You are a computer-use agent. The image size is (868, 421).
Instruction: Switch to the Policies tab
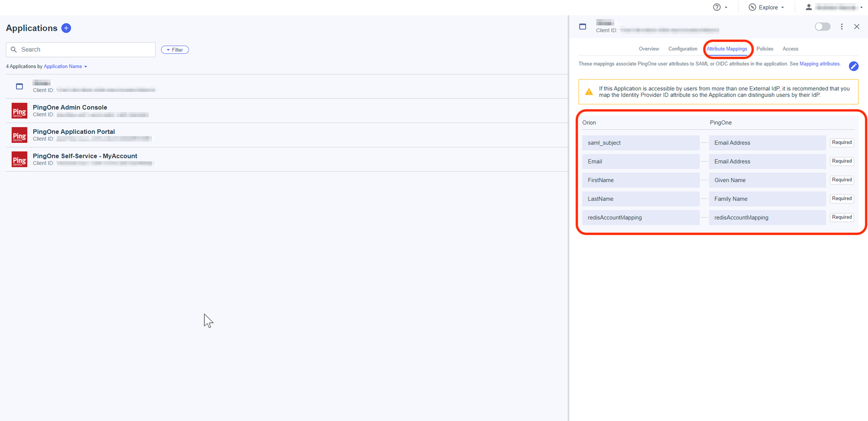764,49
